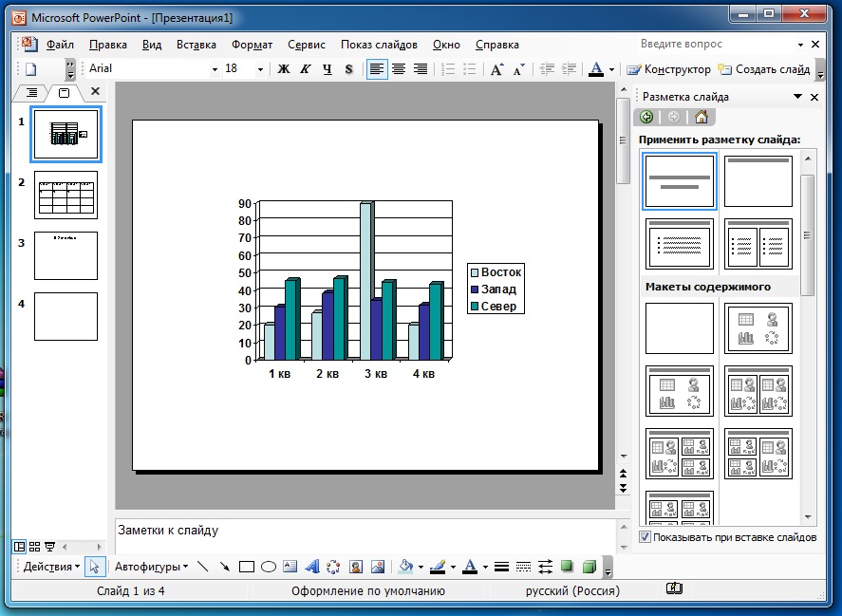
Task: Click the font color swatch in the formatting toolbar
Action: point(596,69)
